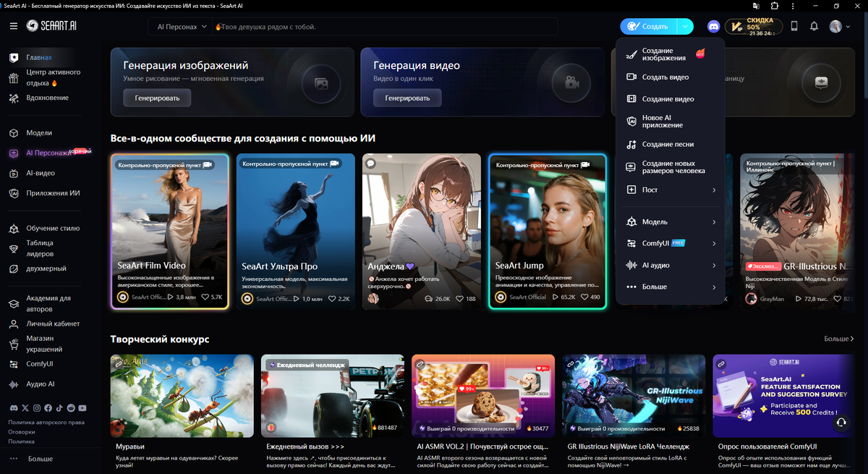
Task: Open the Discord link in the sidebar footer
Action: pos(13,408)
